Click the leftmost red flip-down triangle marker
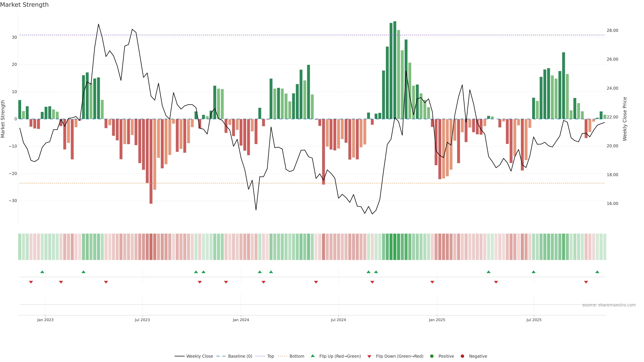644x362 pixels. [31, 282]
